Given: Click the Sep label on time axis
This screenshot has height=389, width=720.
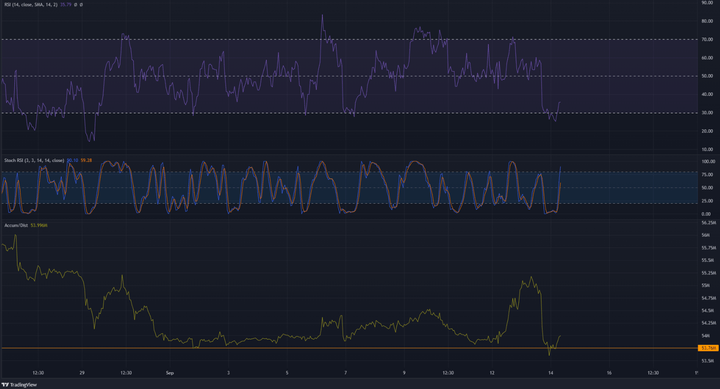Looking at the screenshot, I should coord(170,373).
